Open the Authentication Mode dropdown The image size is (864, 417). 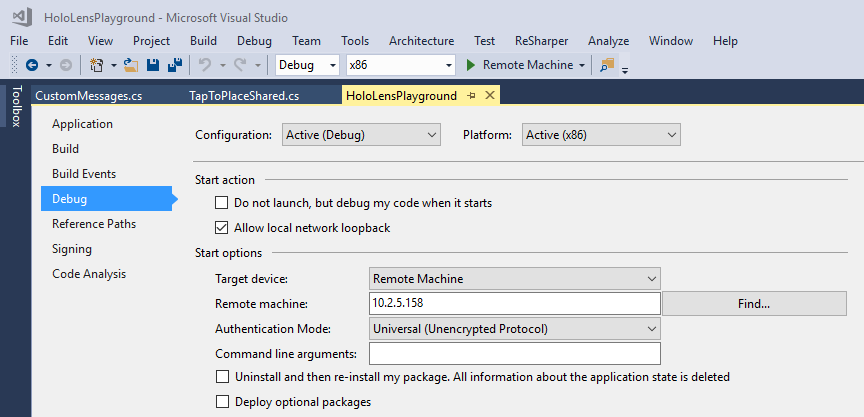tap(515, 329)
